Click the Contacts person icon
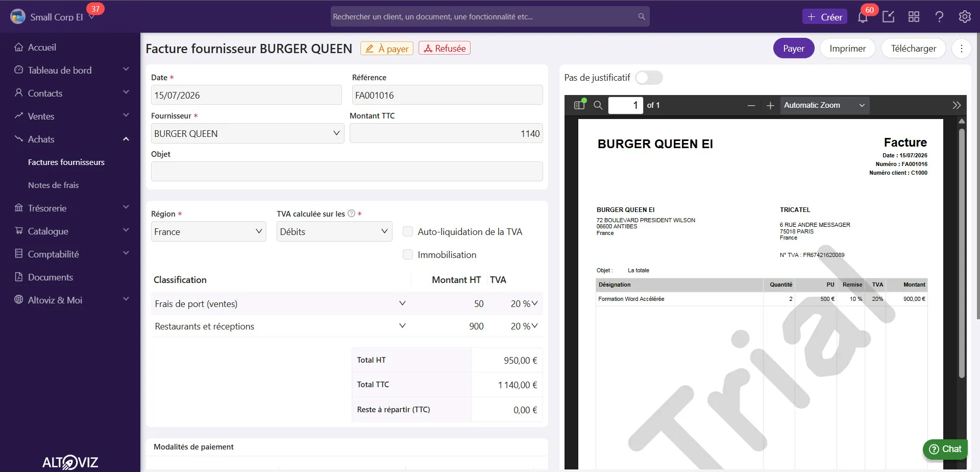Image resolution: width=980 pixels, height=472 pixels. pyautogui.click(x=19, y=93)
